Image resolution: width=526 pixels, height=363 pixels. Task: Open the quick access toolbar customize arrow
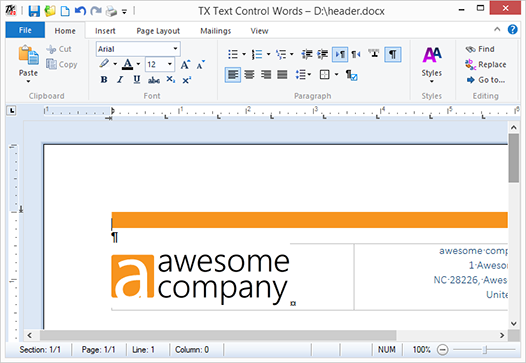(124, 12)
